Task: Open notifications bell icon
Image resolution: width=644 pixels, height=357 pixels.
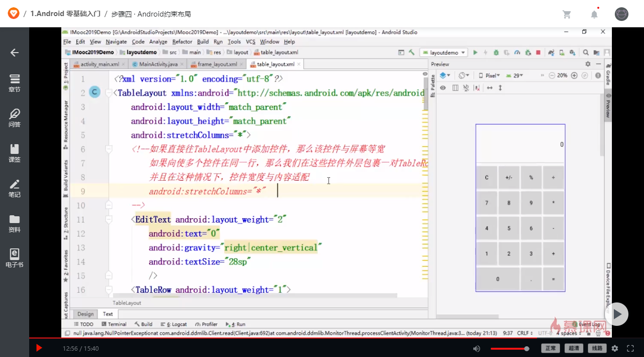Action: [594, 14]
